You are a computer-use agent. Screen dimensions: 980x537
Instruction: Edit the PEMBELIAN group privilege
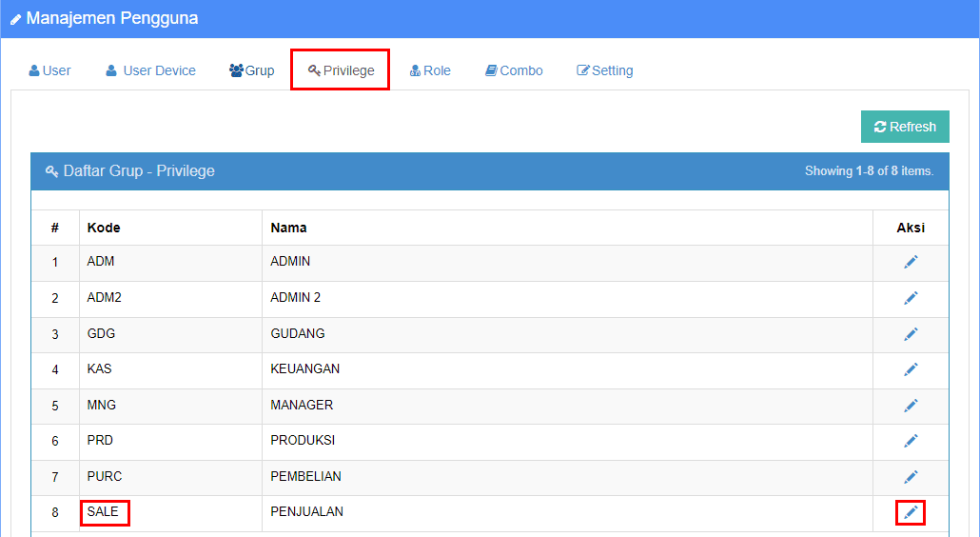point(911,477)
